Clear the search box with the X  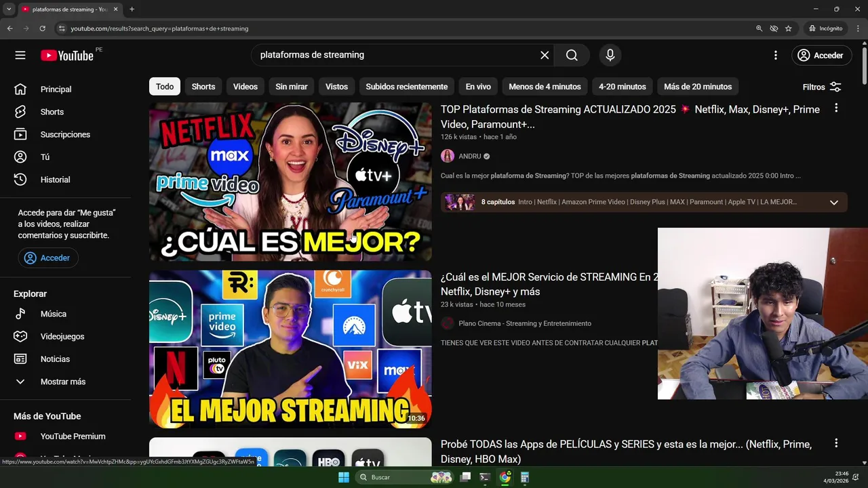click(545, 56)
